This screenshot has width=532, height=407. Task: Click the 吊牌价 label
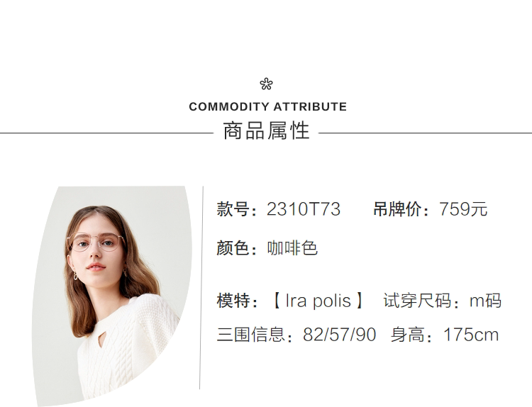pyautogui.click(x=397, y=210)
